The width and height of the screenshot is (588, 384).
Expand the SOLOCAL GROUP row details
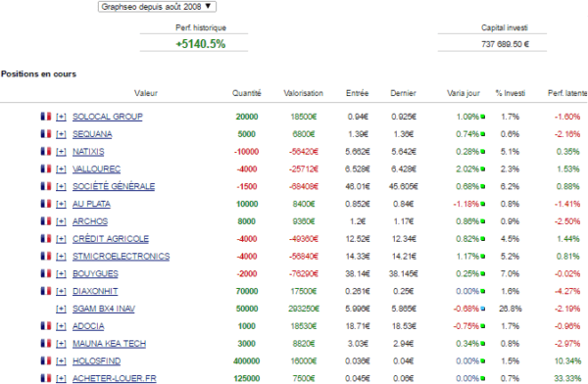tap(61, 117)
